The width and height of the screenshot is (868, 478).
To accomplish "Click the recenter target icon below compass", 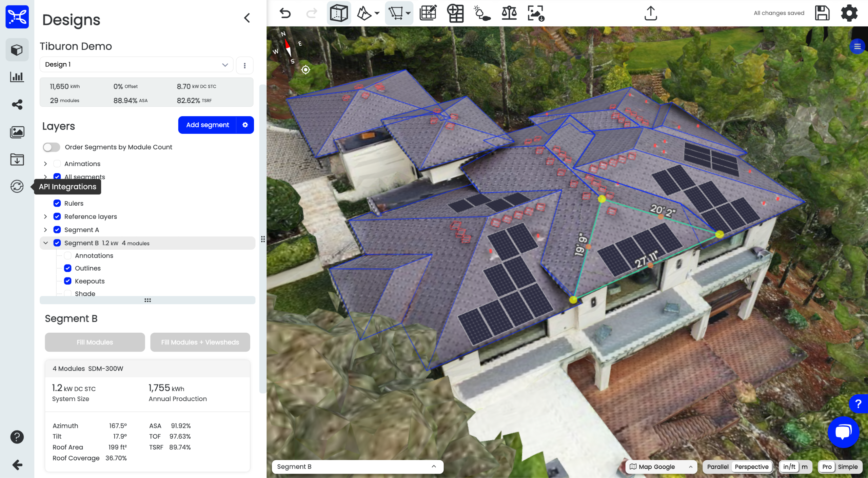I will click(305, 70).
